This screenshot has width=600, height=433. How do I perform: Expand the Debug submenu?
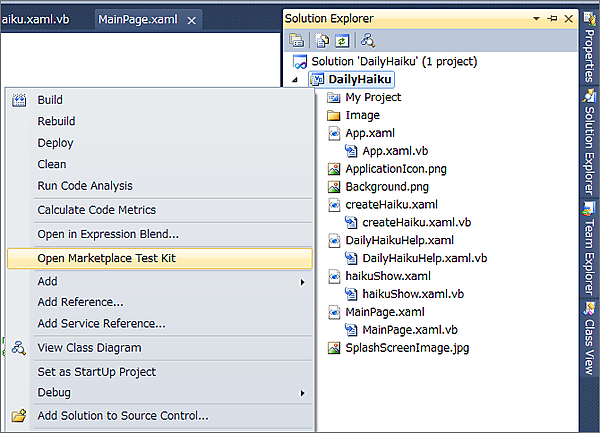pos(302,393)
